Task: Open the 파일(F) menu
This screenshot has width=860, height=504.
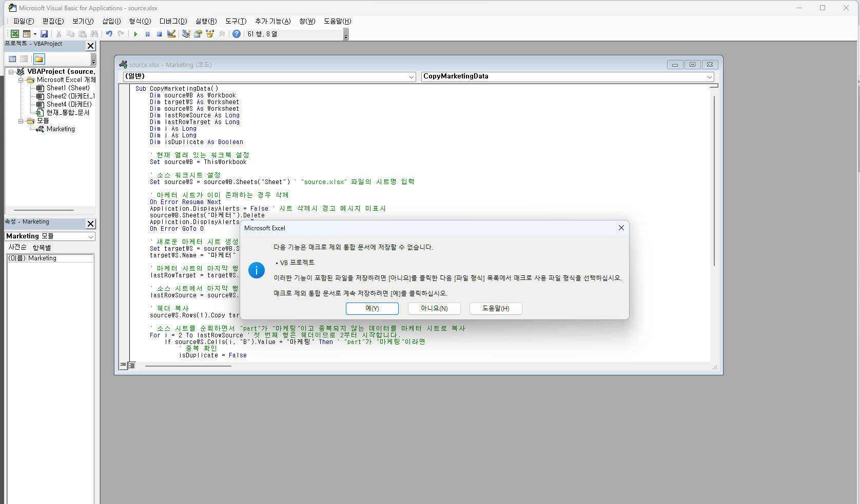Action: pos(24,21)
